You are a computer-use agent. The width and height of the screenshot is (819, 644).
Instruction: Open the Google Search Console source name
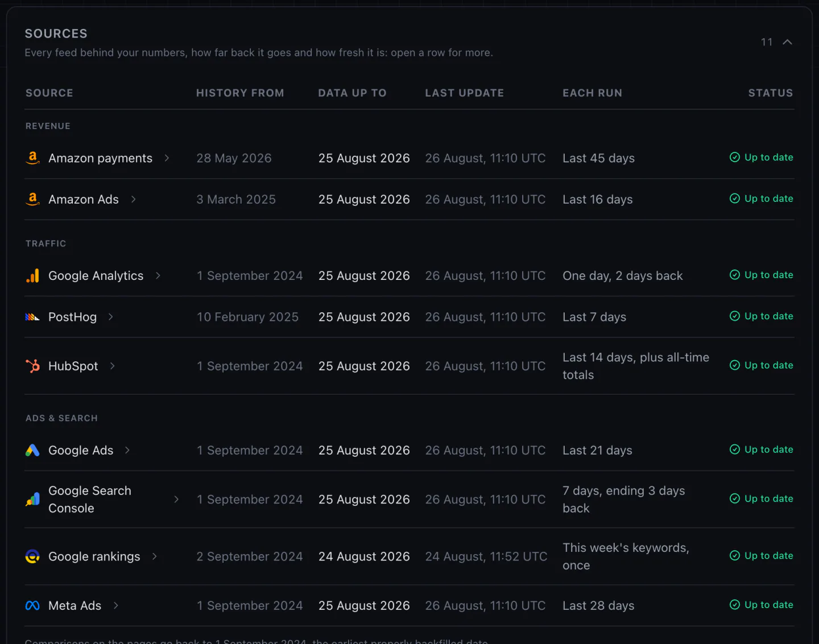coord(90,499)
